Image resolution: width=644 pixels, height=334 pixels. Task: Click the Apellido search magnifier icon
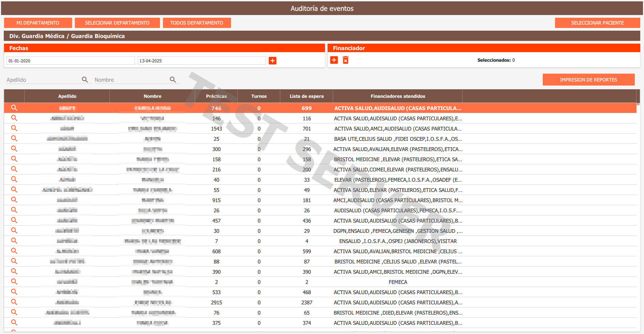point(85,79)
